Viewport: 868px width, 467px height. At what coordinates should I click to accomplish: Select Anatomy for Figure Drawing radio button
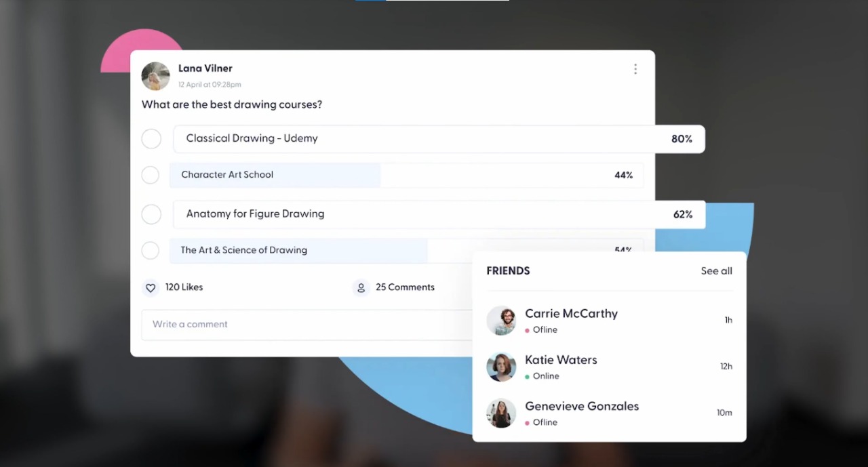151,214
